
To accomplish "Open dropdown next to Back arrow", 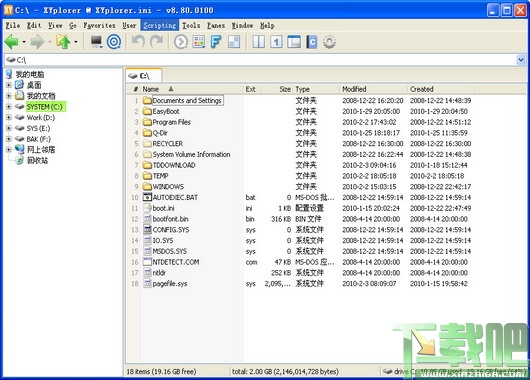I will tap(24, 42).
